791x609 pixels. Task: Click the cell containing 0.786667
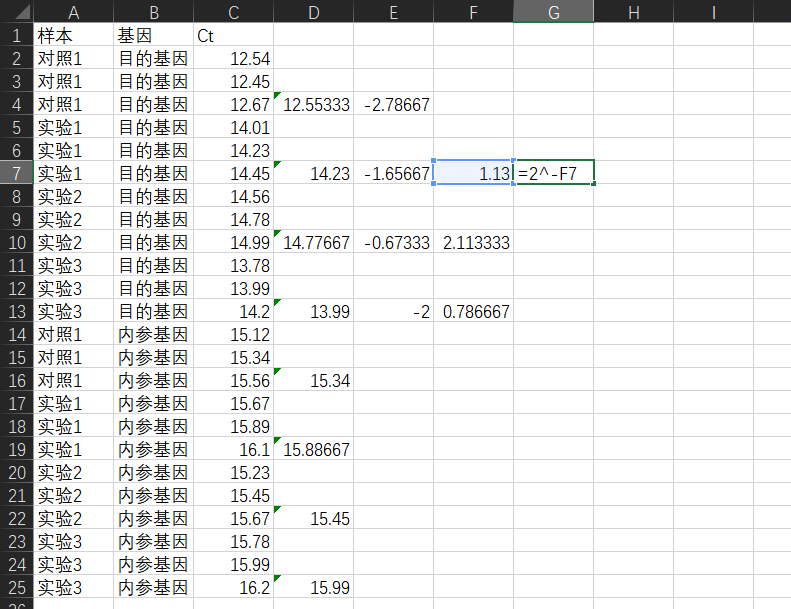[x=473, y=311]
